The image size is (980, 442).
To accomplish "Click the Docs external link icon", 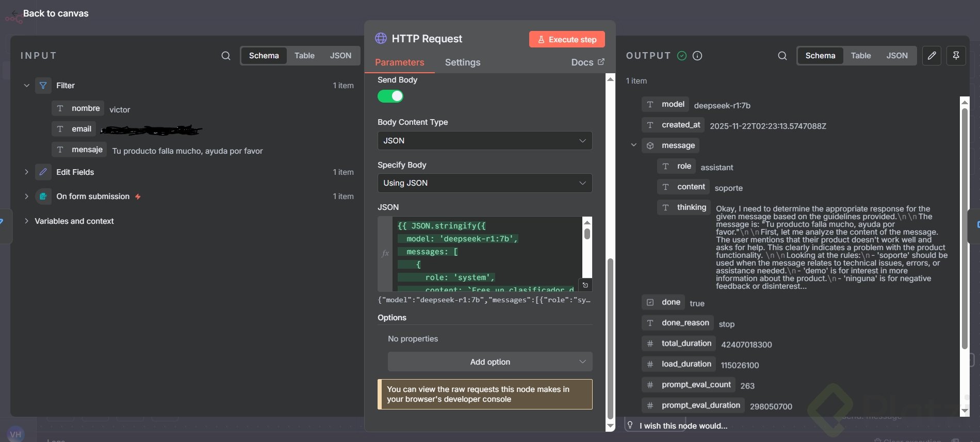I will click(601, 62).
